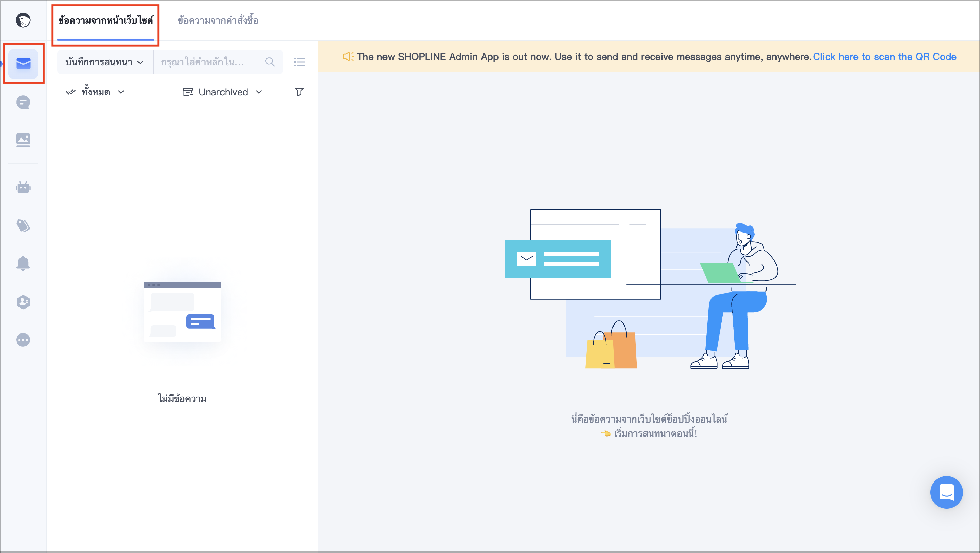This screenshot has width=980, height=553.
Task: Open the tags icon in sidebar
Action: (x=23, y=226)
